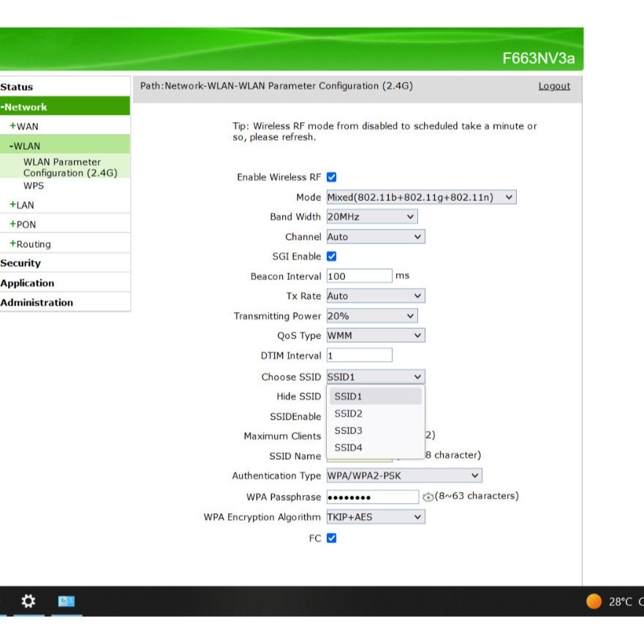Choose SSID2 in the dropdown list
644x644 pixels.
pyautogui.click(x=349, y=414)
